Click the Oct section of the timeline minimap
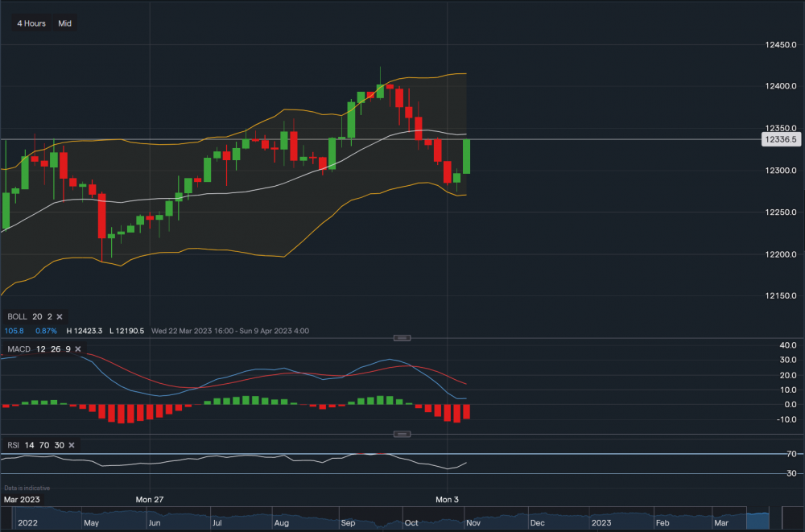The height and width of the screenshot is (532, 805). point(411,522)
